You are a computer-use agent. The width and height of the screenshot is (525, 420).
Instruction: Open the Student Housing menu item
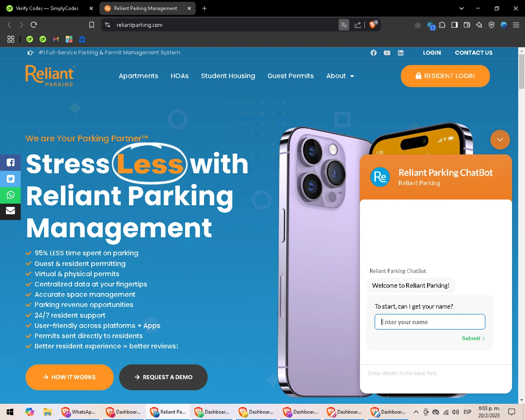coord(228,76)
